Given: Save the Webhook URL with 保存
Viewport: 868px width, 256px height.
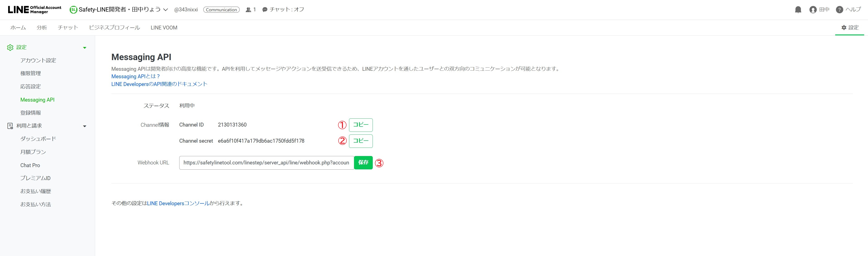Looking at the screenshot, I should coord(363,162).
